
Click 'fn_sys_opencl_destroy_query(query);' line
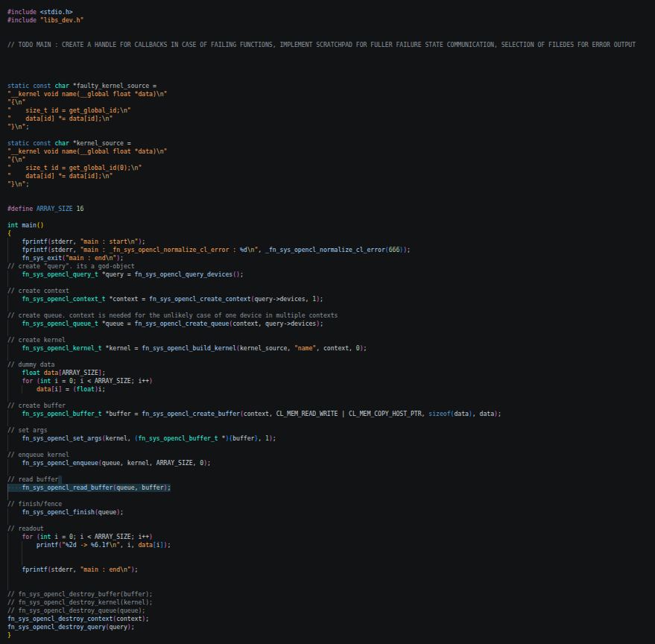click(71, 627)
